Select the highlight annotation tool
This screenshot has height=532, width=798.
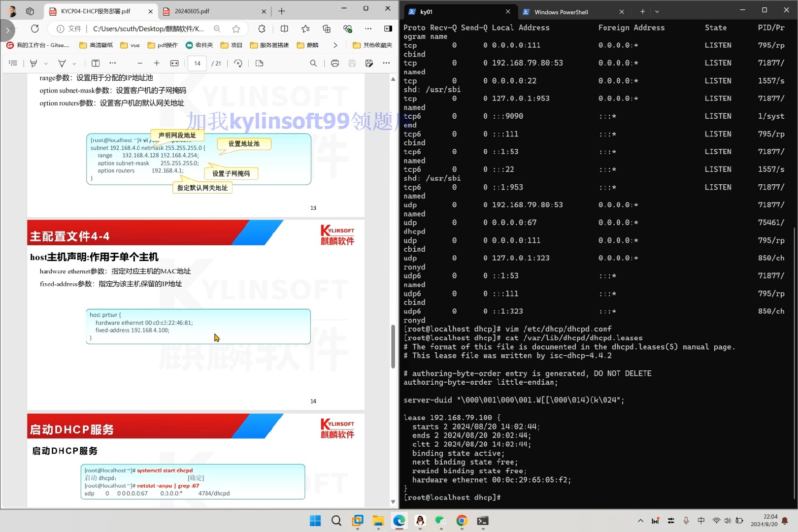pos(33,63)
